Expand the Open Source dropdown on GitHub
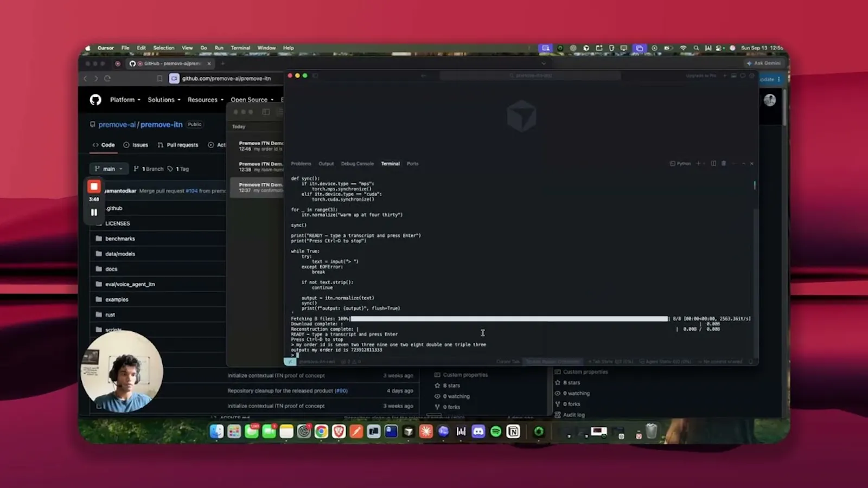Viewport: 868px width, 488px height. (x=252, y=100)
